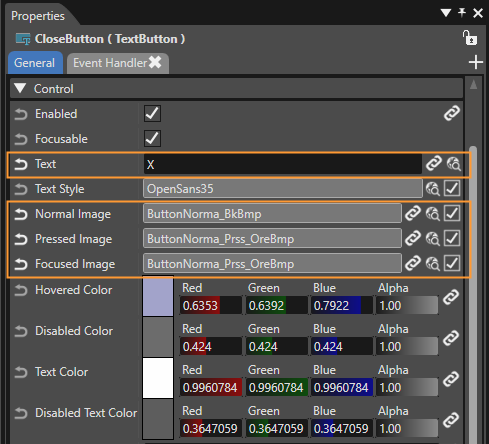The image size is (489, 444).
Task: Click the lock icon beside the CloseButton title
Action: pyautogui.click(x=470, y=38)
